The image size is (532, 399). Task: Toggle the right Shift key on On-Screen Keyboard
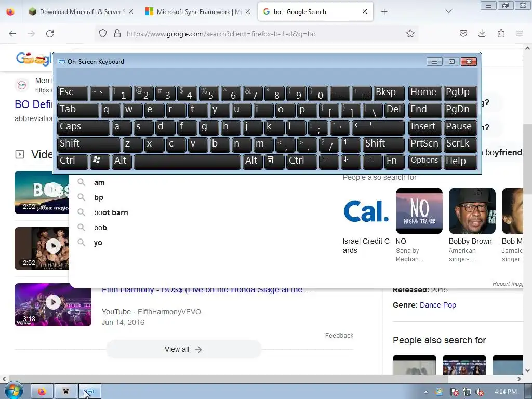(383, 144)
